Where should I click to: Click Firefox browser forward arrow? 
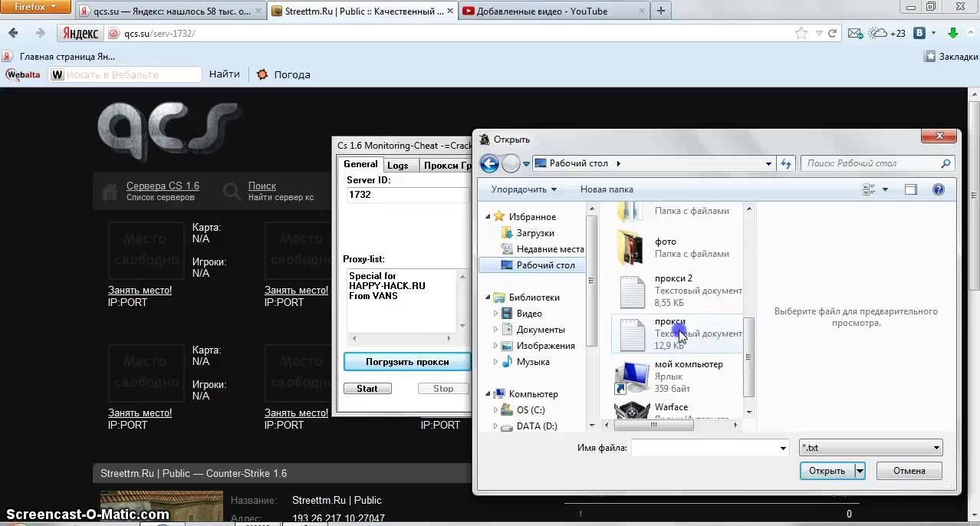[40, 34]
